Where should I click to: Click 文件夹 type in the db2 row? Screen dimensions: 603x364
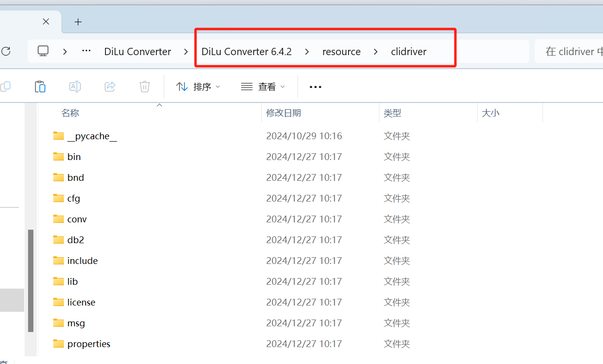pyautogui.click(x=397, y=240)
